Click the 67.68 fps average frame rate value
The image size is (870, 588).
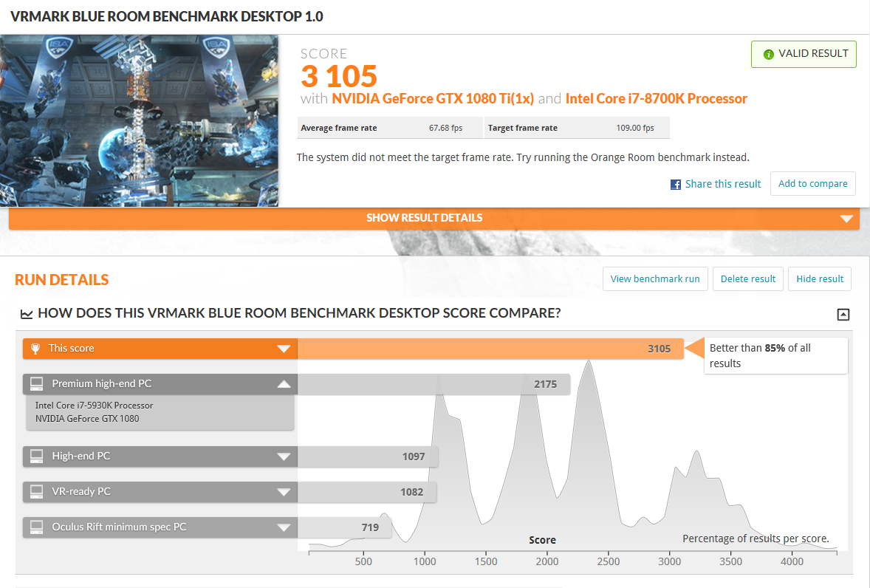pos(445,128)
